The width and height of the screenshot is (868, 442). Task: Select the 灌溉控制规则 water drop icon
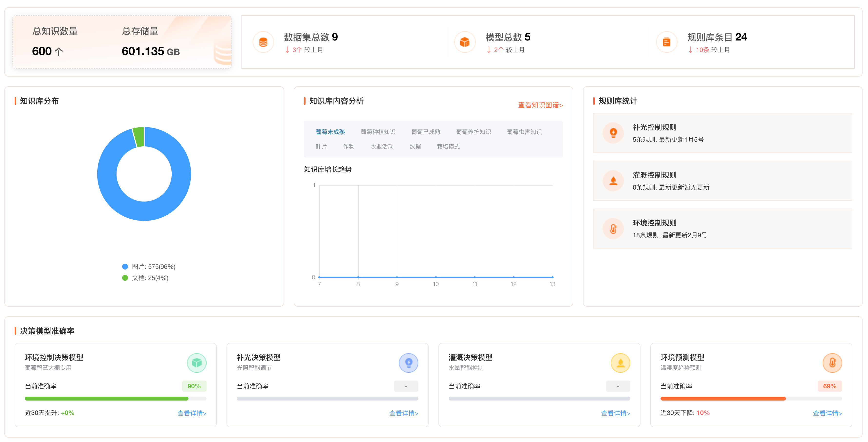[x=613, y=181]
